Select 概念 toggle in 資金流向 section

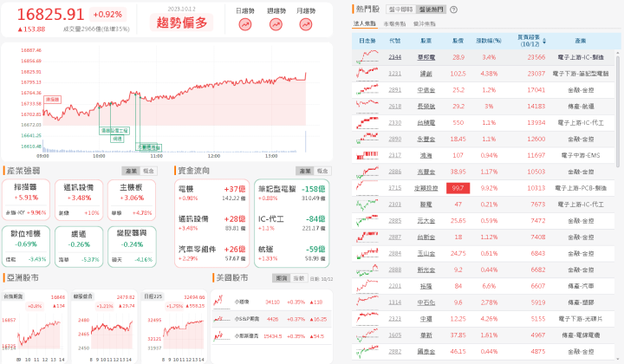pyautogui.click(x=322, y=171)
